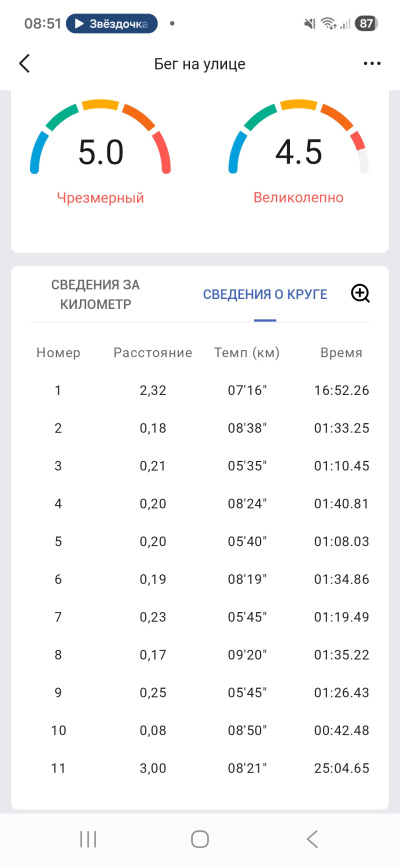The image size is (400, 867).
Task: Tap the Время column header
Action: (341, 353)
